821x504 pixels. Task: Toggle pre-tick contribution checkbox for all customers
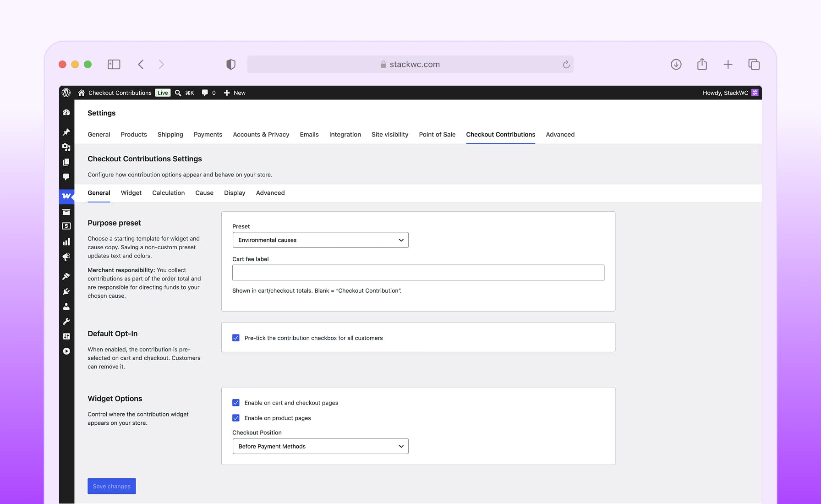click(x=236, y=338)
